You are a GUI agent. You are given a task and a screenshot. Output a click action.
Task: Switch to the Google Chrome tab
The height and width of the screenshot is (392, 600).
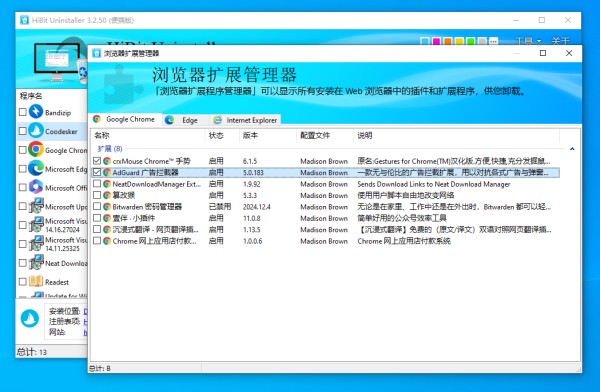tap(126, 119)
